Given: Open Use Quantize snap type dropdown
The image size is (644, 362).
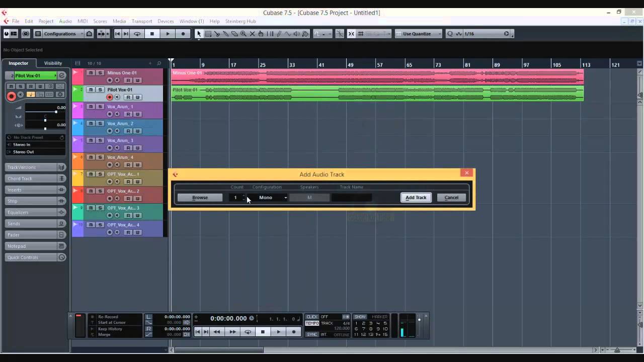Looking at the screenshot, I should tap(419, 34).
